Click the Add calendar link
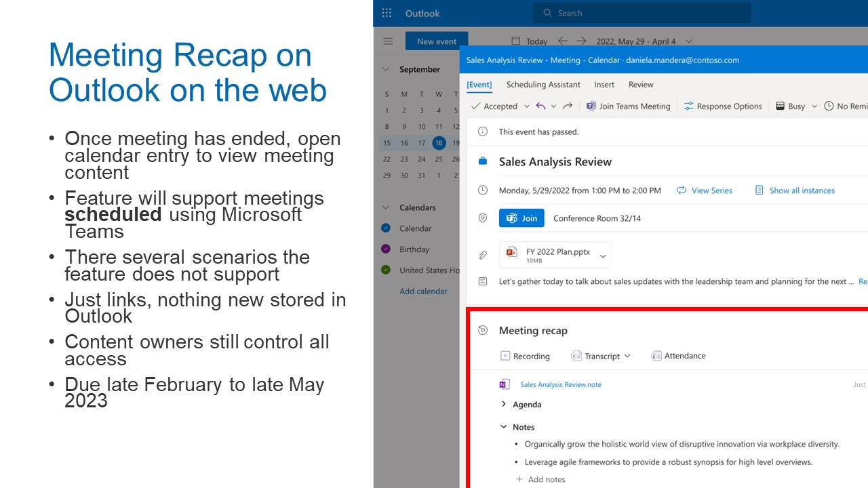 pyautogui.click(x=423, y=291)
